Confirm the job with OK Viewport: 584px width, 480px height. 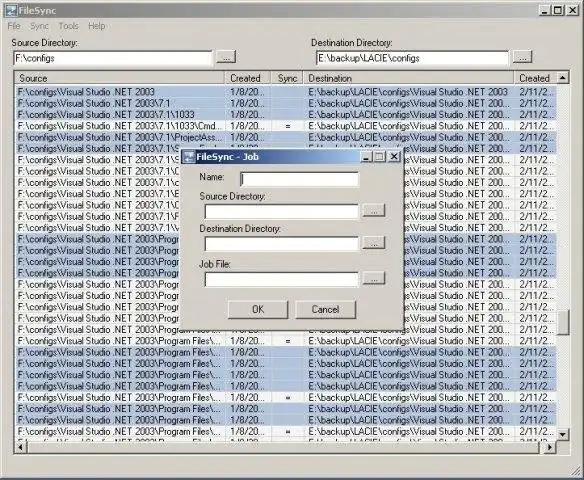tap(258, 309)
